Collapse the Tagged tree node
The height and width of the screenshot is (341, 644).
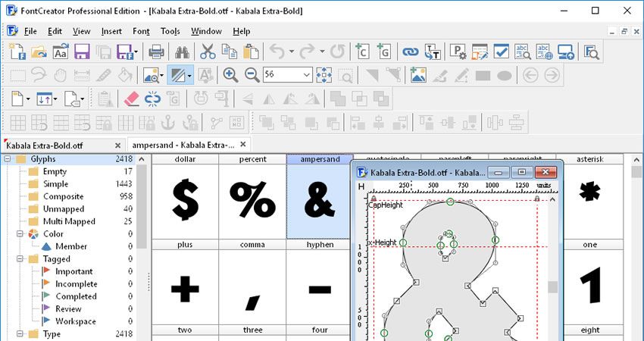tap(20, 259)
